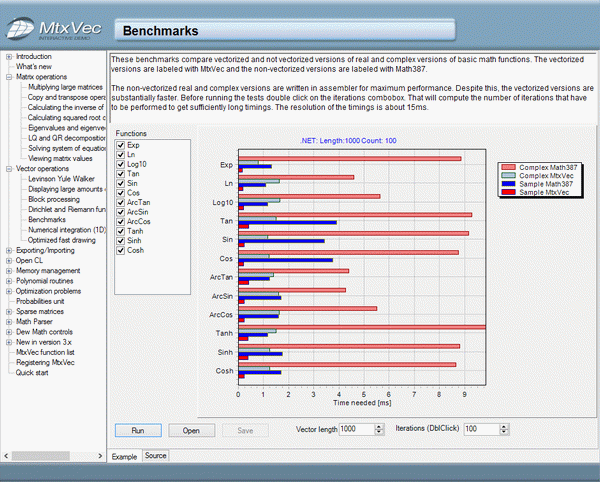This screenshot has width=600, height=482.
Task: Select Numerical integration (1D) item
Action: (67, 230)
